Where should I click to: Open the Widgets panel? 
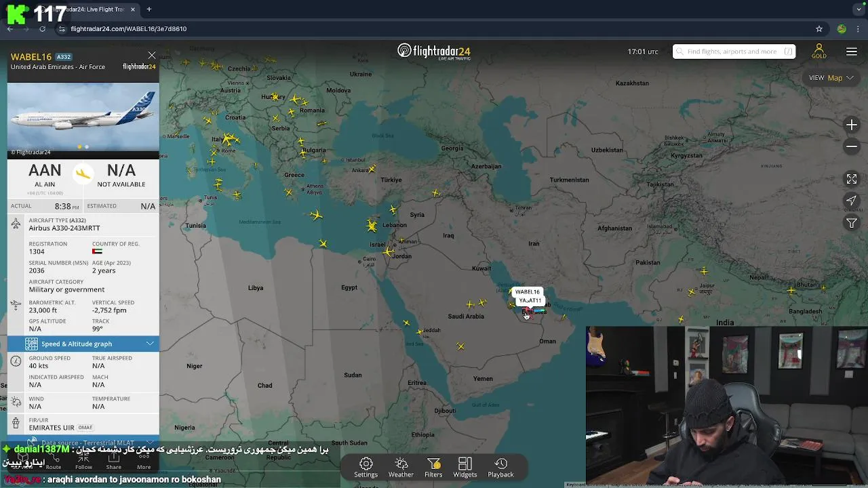pyautogui.click(x=465, y=467)
